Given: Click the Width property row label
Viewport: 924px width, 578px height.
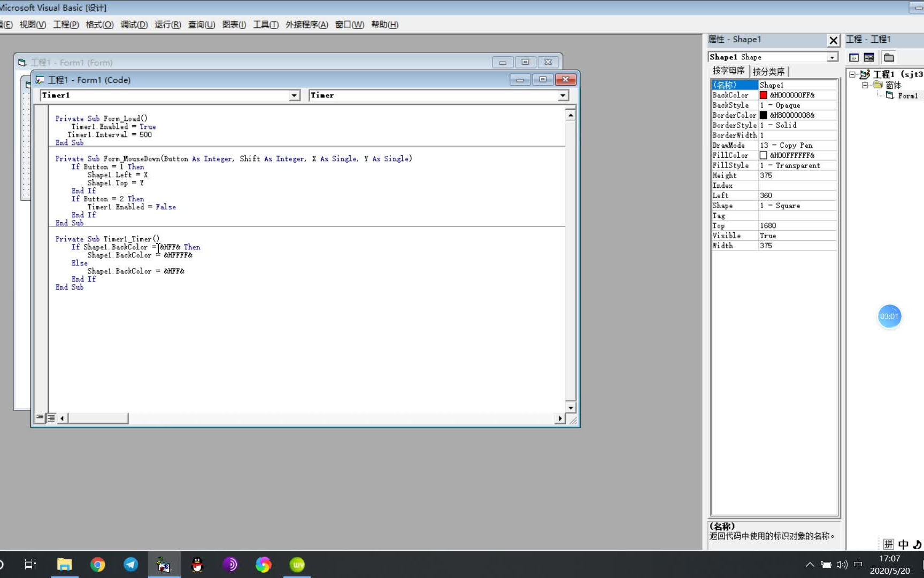Looking at the screenshot, I should tap(723, 246).
